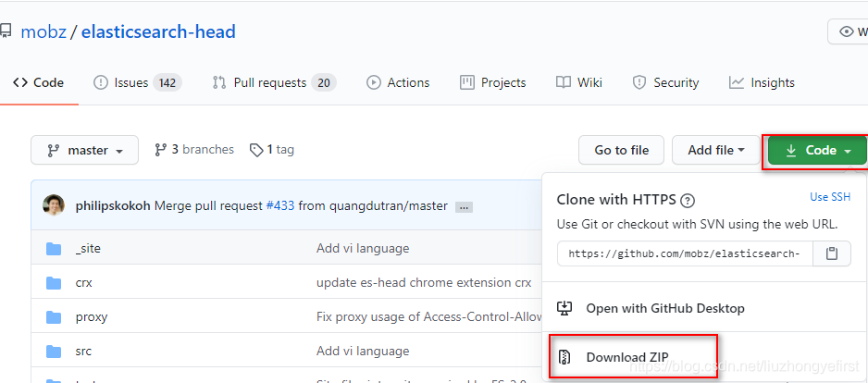
Task: Expand commit message ellipsis button
Action: 464,207
